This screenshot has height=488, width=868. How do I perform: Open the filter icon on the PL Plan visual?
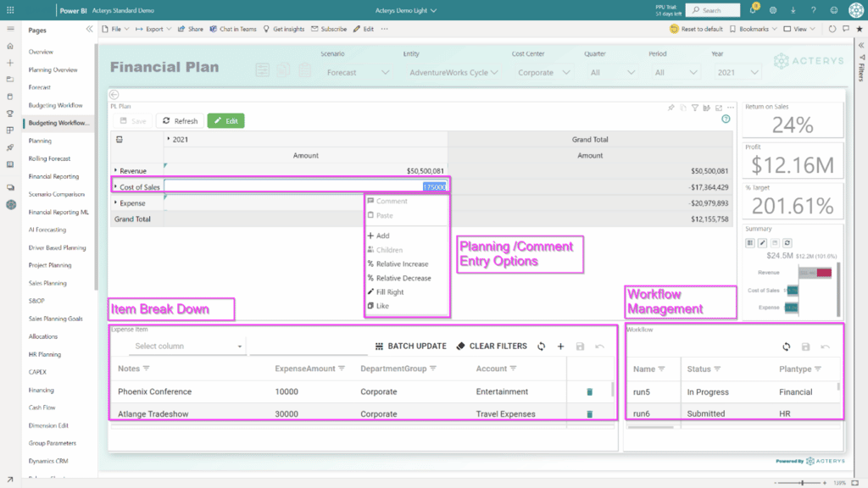[x=696, y=108]
